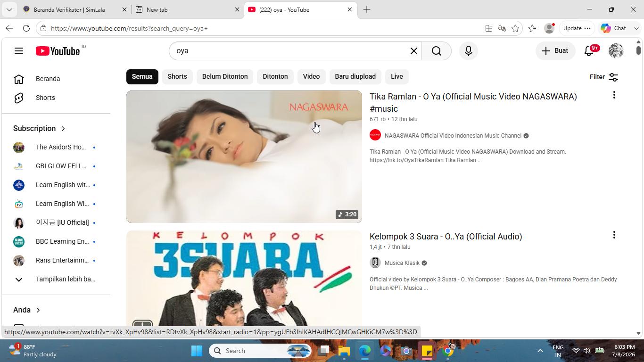Visit Musica Klasik channel link
Screen dimensions: 644x362
[x=402, y=263]
